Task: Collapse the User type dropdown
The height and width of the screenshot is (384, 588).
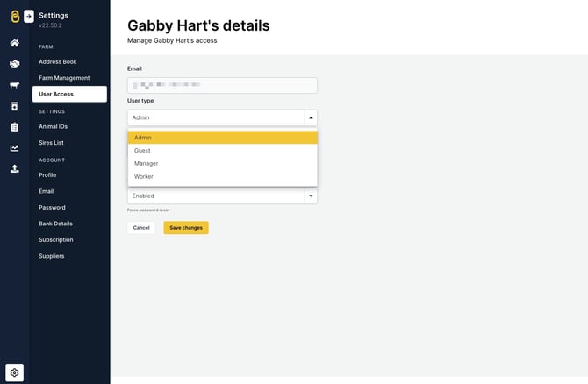Action: click(x=310, y=117)
